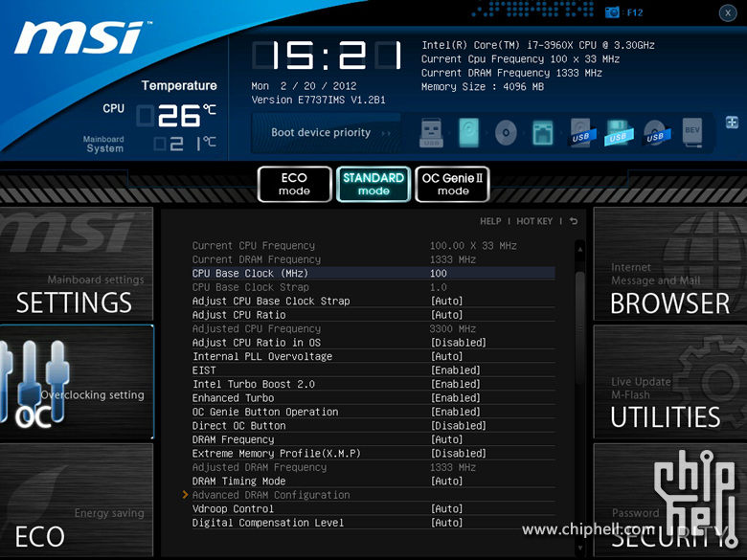Open Vdroop Control [Auto] option

446,508
